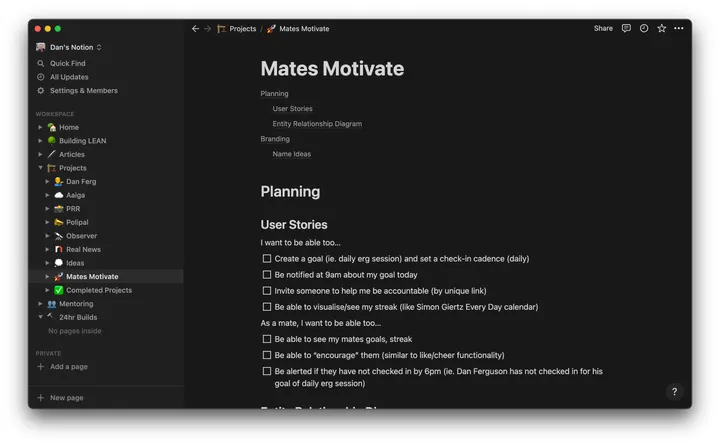Click the Mates Motivate page title
The image size is (720, 446).
[332, 69]
